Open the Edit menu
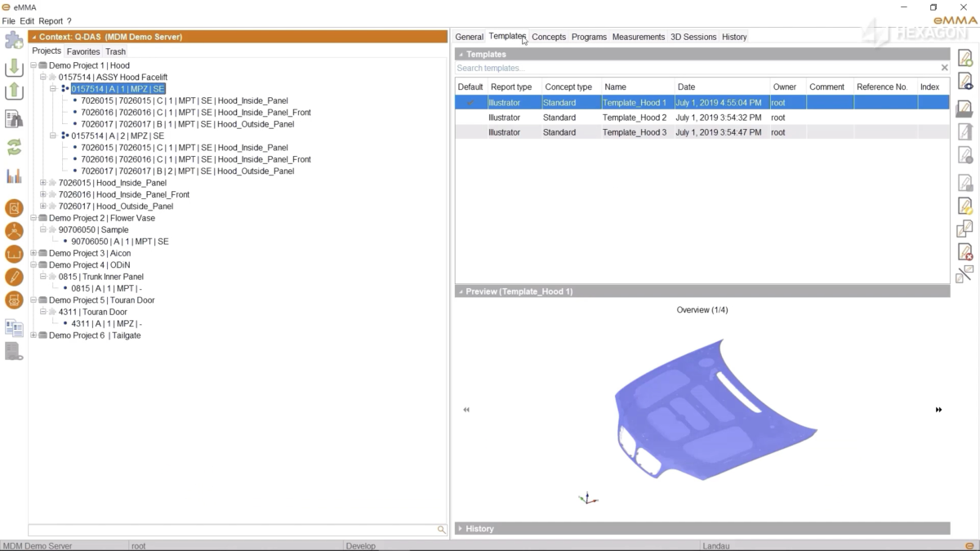The height and width of the screenshot is (551, 980). pyautogui.click(x=27, y=21)
